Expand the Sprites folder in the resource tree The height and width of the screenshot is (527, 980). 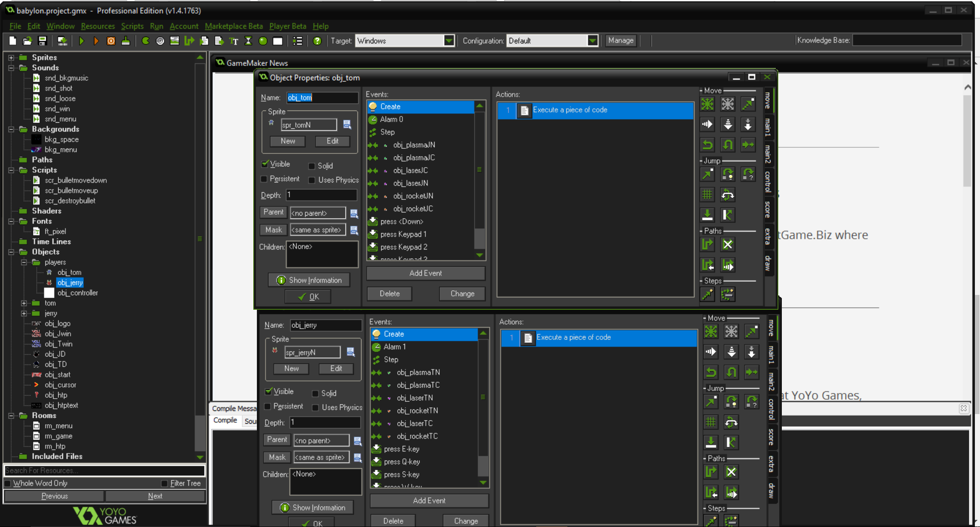(11, 58)
